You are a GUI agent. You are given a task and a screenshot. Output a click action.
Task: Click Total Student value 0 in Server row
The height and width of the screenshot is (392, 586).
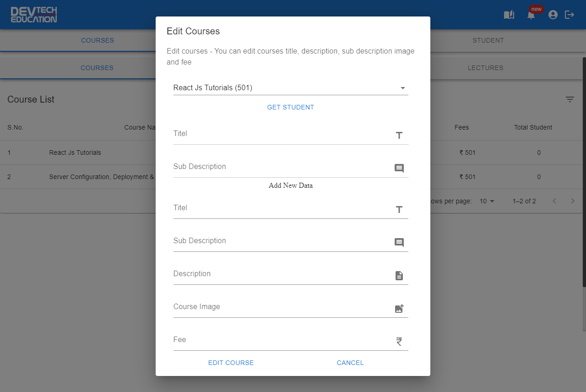[x=539, y=177]
